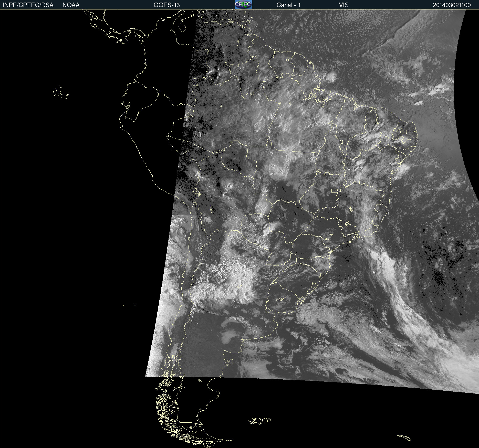The height and width of the screenshot is (448, 479).
Task: Select the INPE/CPTEC/DSA header text
Action: [x=28, y=5]
